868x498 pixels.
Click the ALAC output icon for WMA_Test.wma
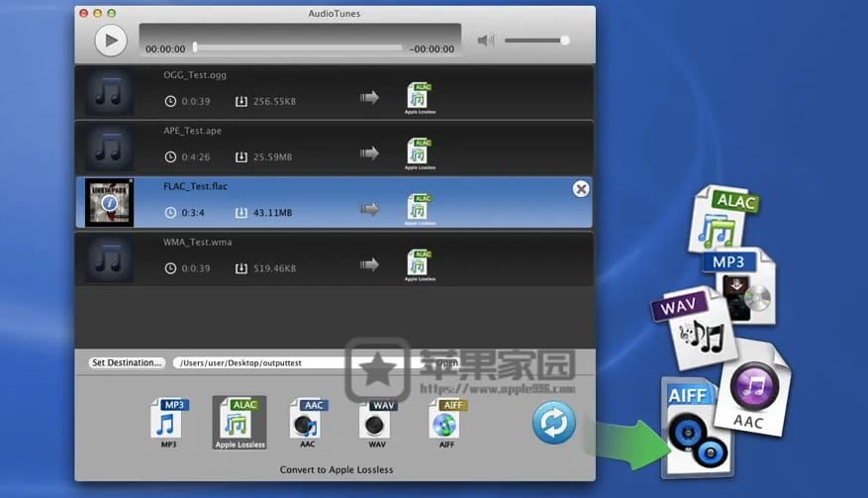click(x=420, y=264)
